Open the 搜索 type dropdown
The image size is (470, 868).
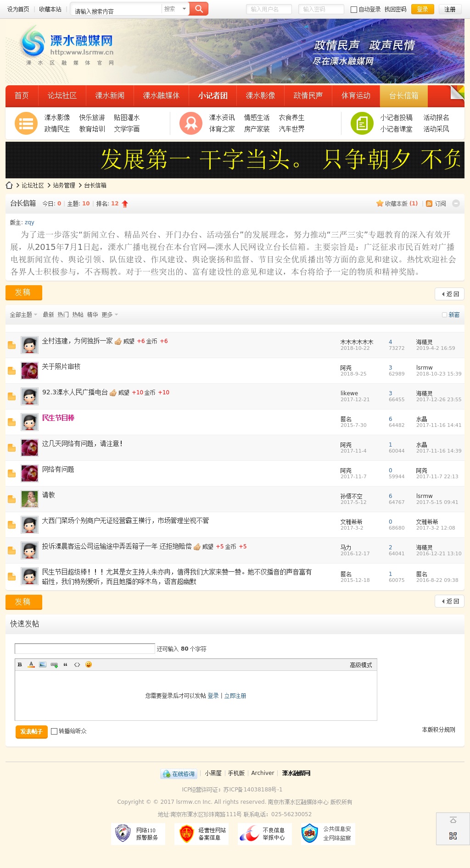click(176, 9)
